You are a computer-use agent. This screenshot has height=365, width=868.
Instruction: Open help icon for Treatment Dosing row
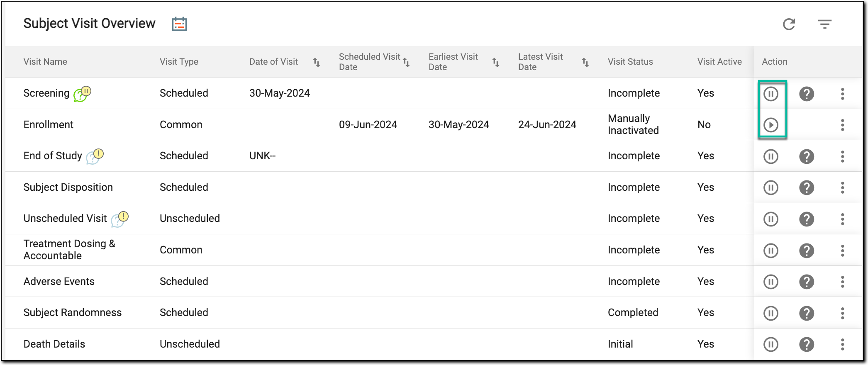(x=807, y=251)
